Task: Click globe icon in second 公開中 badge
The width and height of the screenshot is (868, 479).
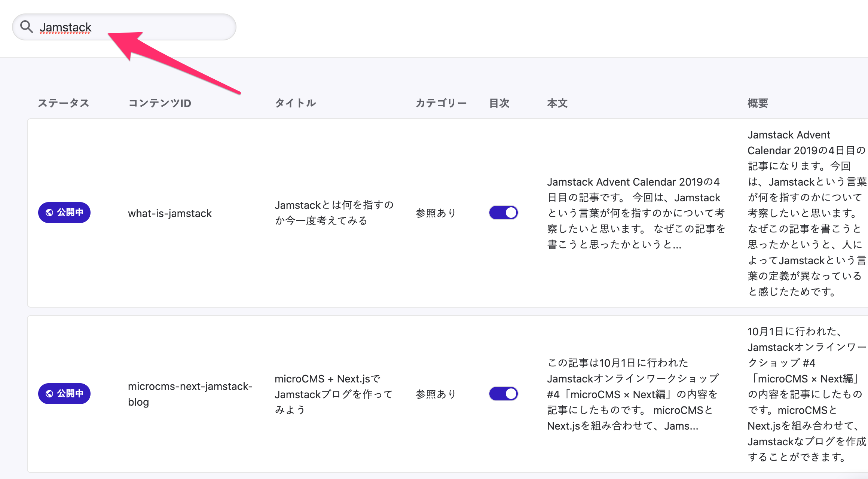Action: pyautogui.click(x=49, y=394)
